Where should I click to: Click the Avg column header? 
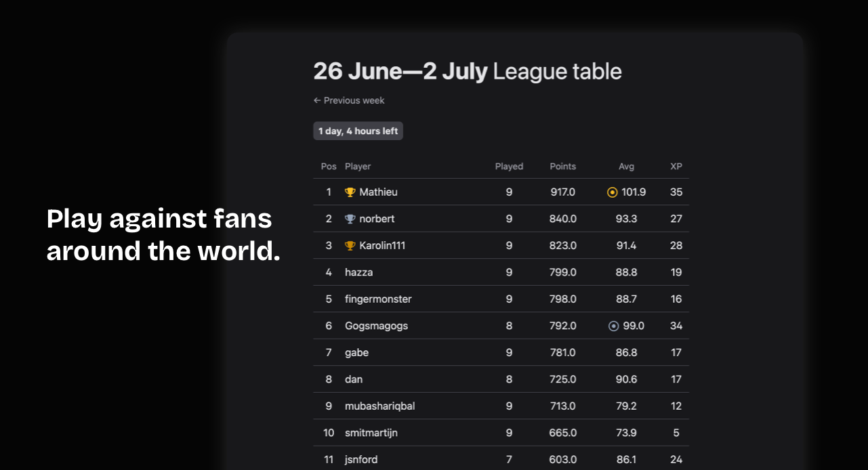coord(626,167)
